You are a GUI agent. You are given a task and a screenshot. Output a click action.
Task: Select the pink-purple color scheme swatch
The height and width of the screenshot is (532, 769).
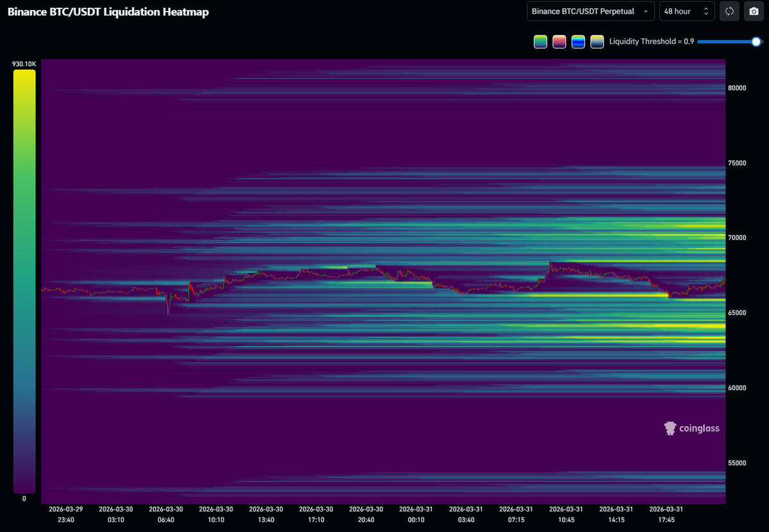coord(559,42)
